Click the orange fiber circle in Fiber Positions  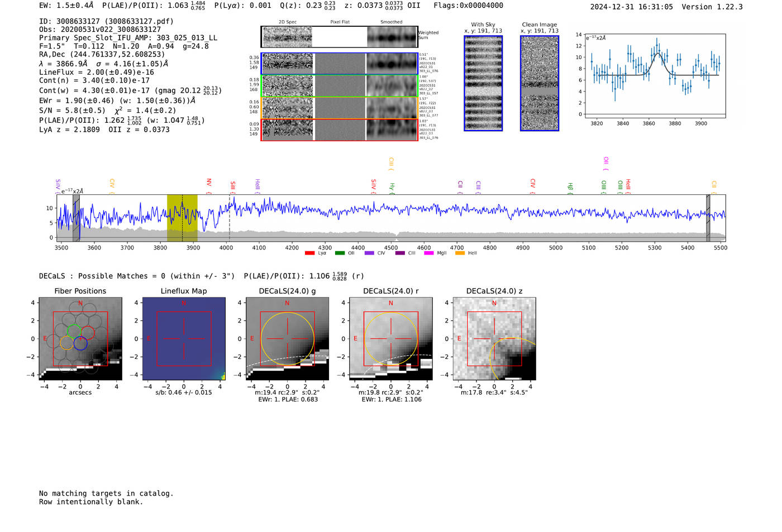coord(66,343)
